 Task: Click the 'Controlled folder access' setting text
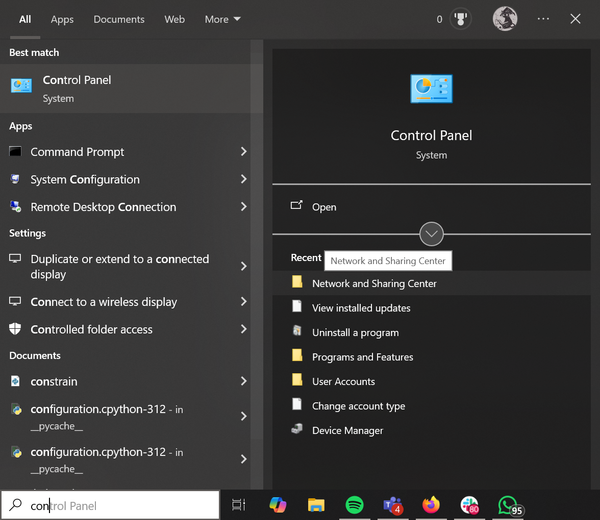coord(91,329)
